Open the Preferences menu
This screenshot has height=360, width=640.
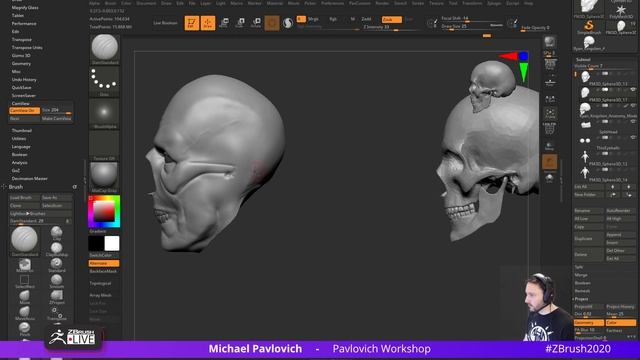332,3
